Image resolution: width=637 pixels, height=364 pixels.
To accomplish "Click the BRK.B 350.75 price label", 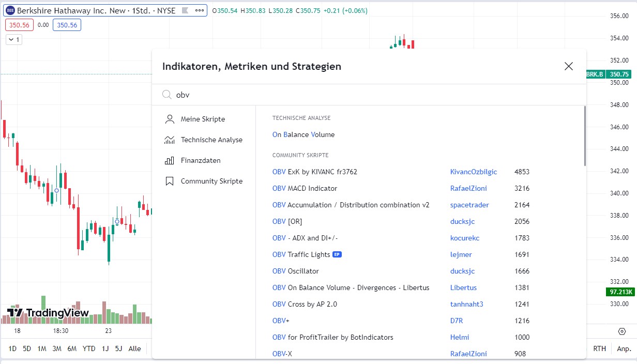I will [609, 74].
